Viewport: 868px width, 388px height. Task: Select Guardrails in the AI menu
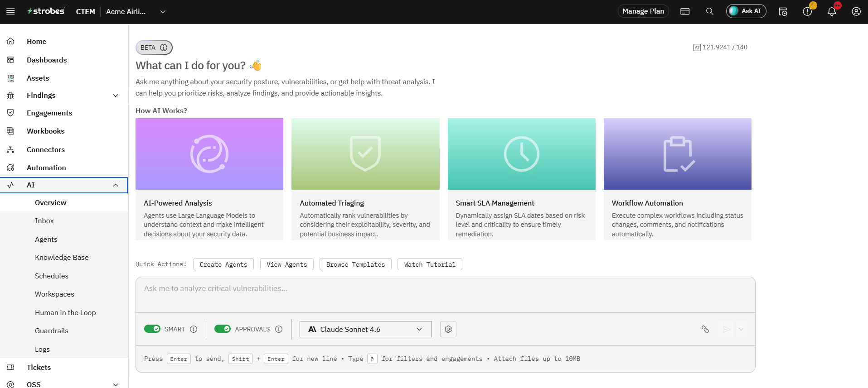[x=52, y=331]
